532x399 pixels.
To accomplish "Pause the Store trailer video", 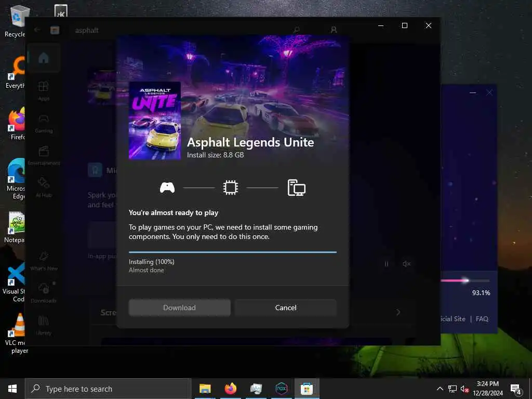I will tap(387, 263).
